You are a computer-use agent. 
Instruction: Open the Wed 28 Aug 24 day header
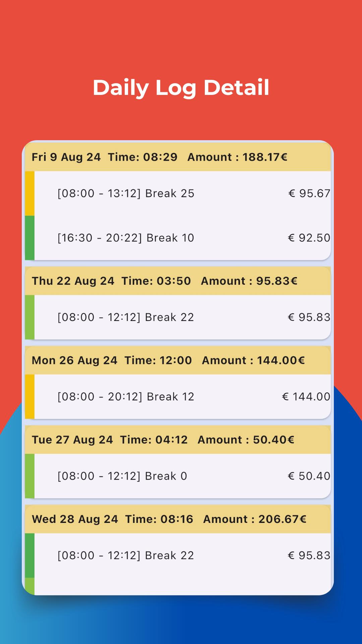point(178,519)
